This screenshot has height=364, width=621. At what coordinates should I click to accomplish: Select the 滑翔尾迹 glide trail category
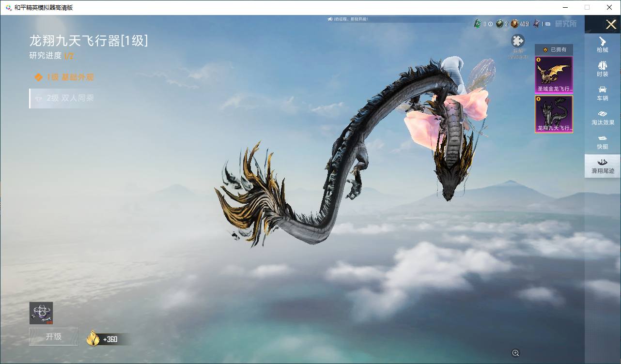(603, 166)
